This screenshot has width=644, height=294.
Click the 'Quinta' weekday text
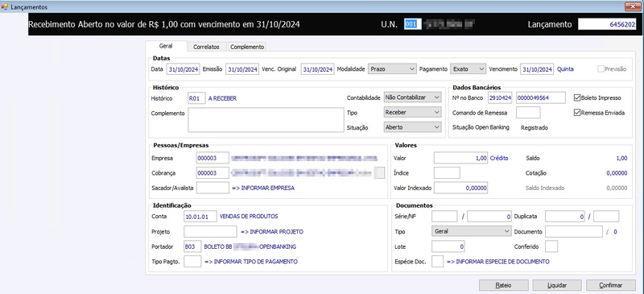tap(565, 69)
